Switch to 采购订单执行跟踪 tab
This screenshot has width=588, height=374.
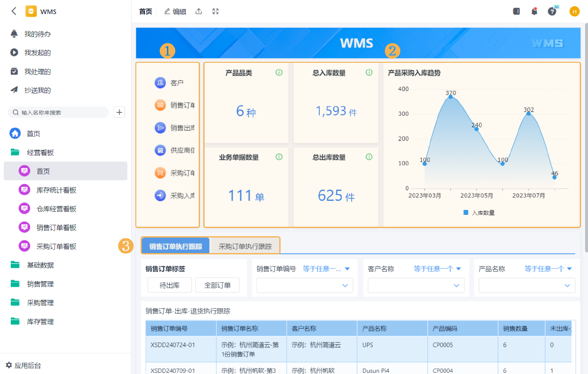[245, 246]
